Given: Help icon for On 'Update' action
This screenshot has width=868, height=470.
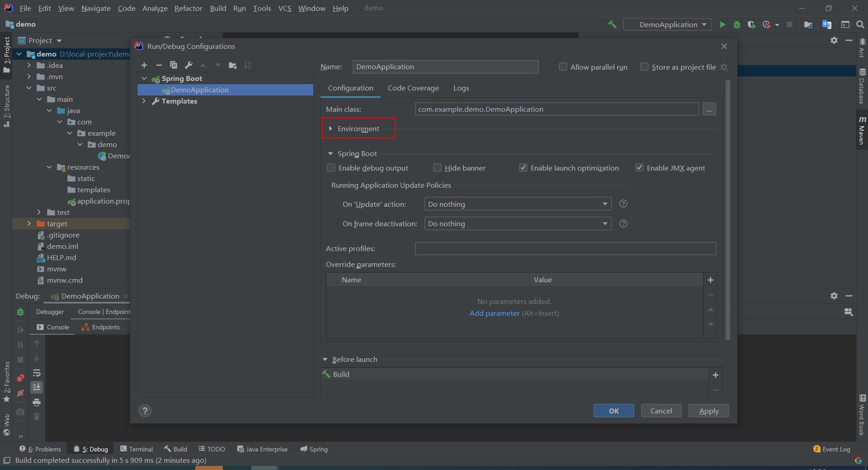Looking at the screenshot, I should (623, 204).
